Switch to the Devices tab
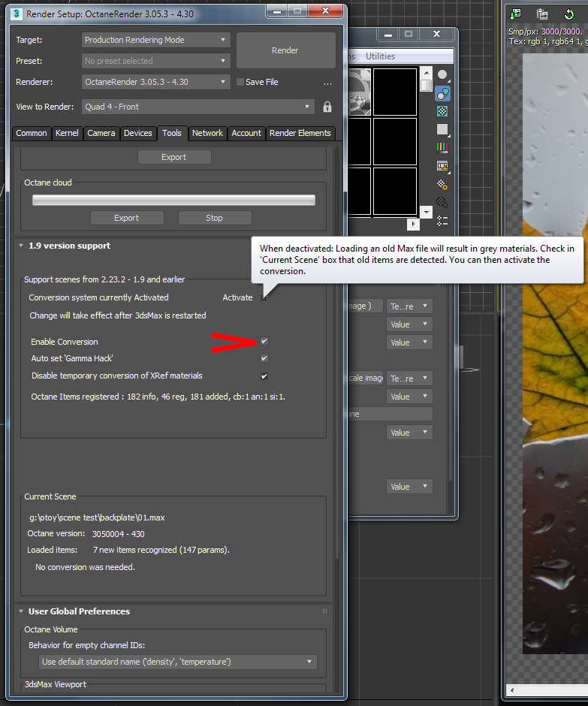 pos(137,133)
